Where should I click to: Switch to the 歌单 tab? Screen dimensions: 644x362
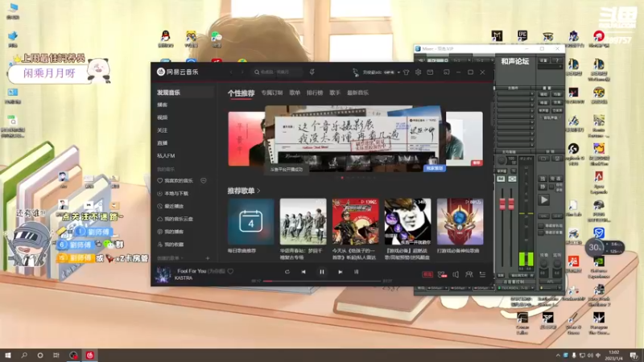click(x=295, y=93)
